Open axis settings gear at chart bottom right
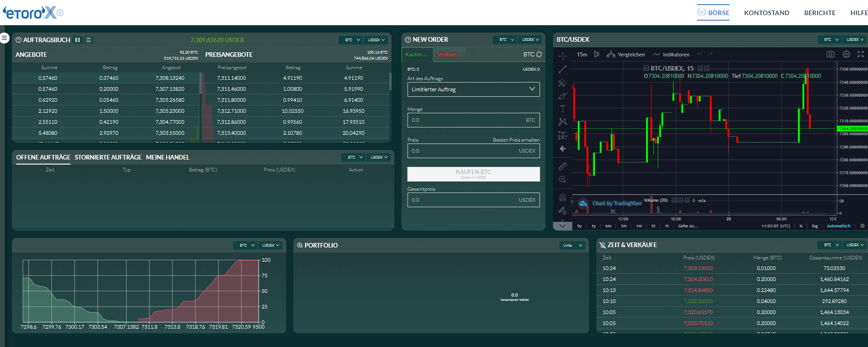 (x=862, y=226)
